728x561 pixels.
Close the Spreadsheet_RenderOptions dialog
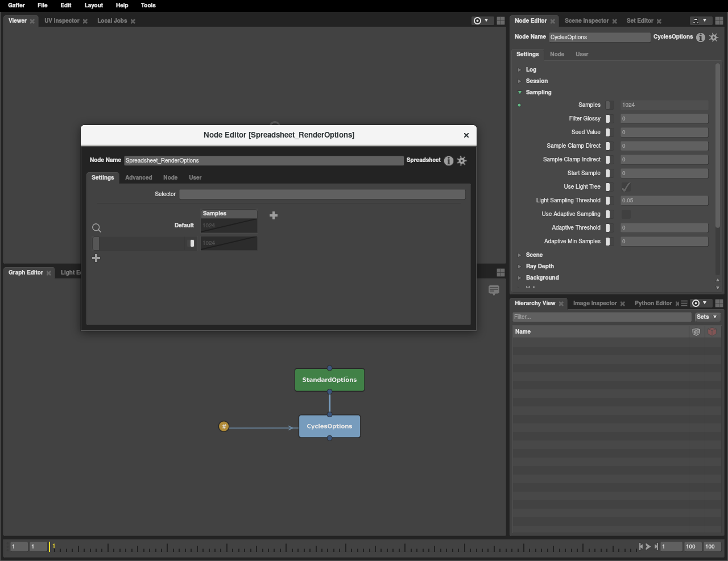(x=466, y=135)
